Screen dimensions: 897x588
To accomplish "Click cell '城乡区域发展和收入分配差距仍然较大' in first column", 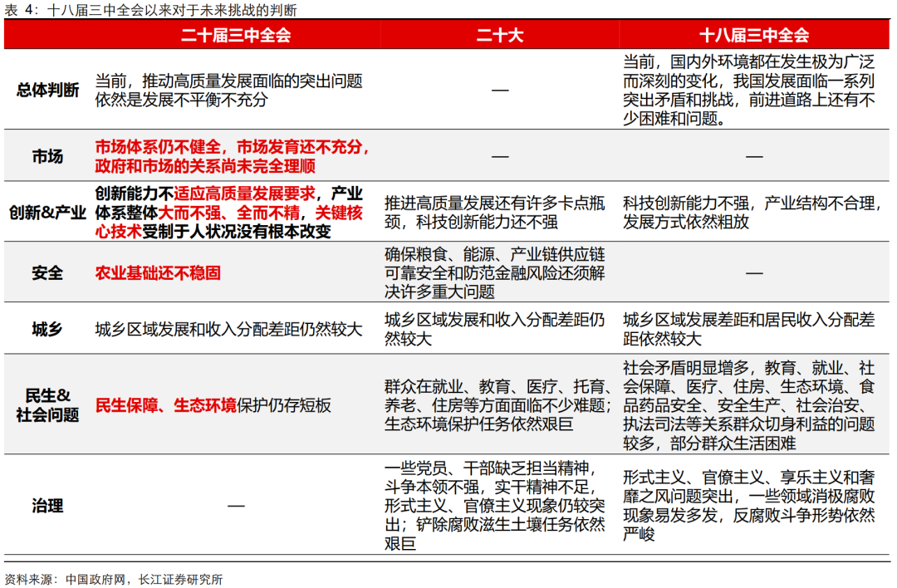I will click(229, 330).
